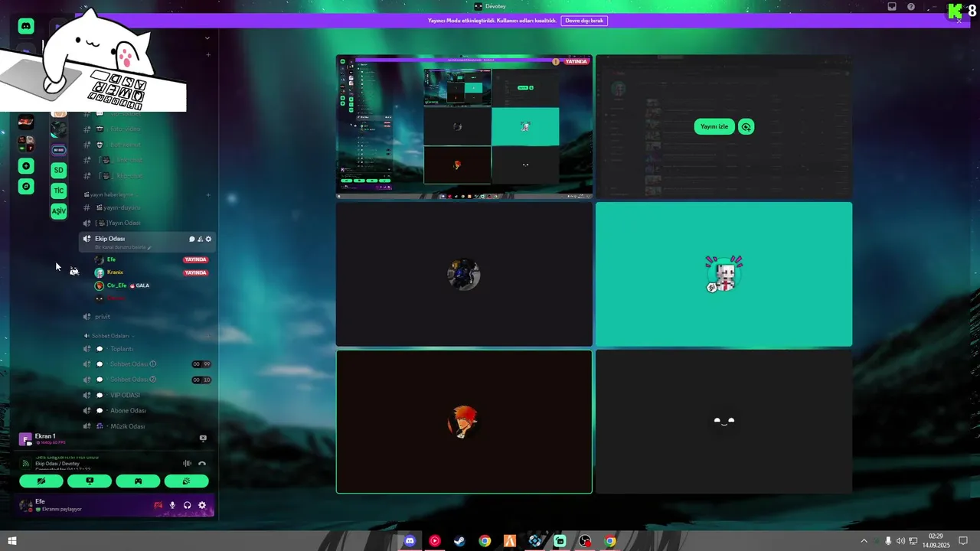Click YAYINDA badge next to Efe
This screenshot has width=980, height=551.
click(196, 259)
